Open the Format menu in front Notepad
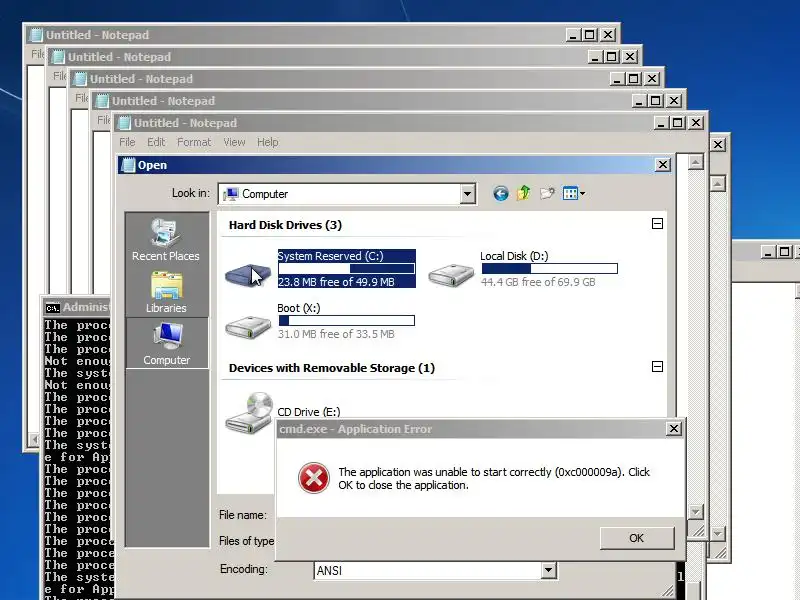800x600 pixels. coord(194,142)
